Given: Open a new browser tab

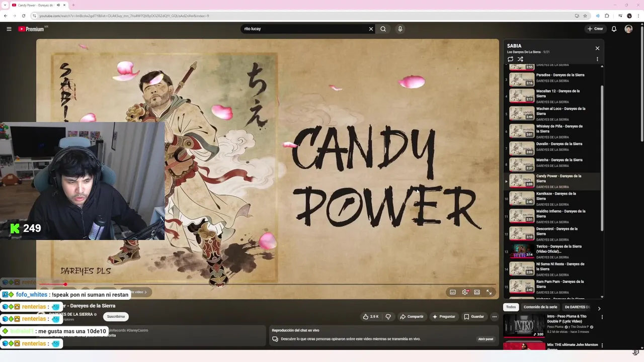Looking at the screenshot, I should tap(73, 5).
